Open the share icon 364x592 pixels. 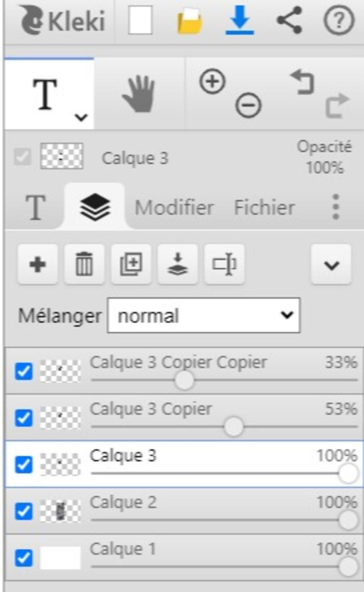(289, 20)
